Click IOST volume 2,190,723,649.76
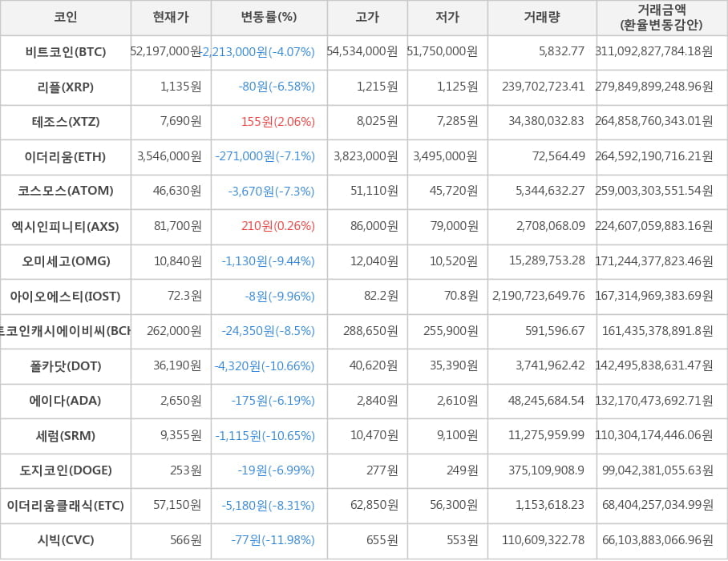 pyautogui.click(x=539, y=296)
